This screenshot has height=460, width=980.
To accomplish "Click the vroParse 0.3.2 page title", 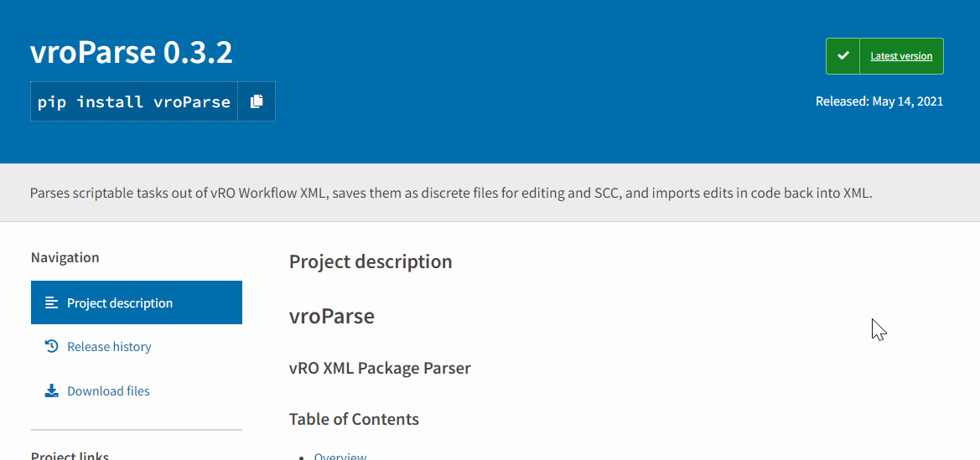I will coord(132,53).
